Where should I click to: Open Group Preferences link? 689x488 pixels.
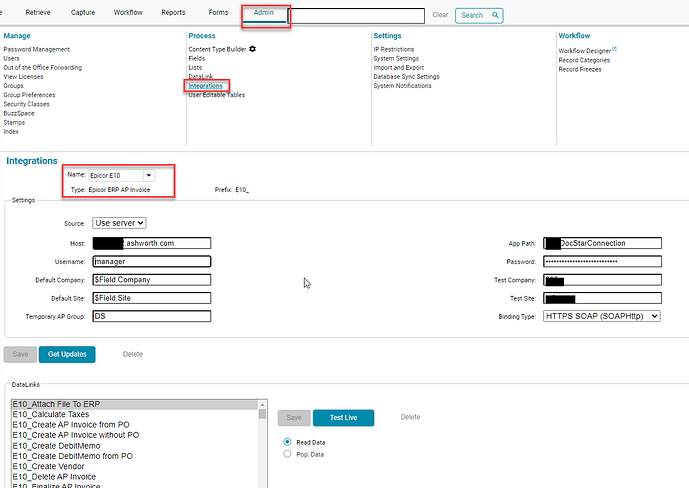tap(29, 95)
